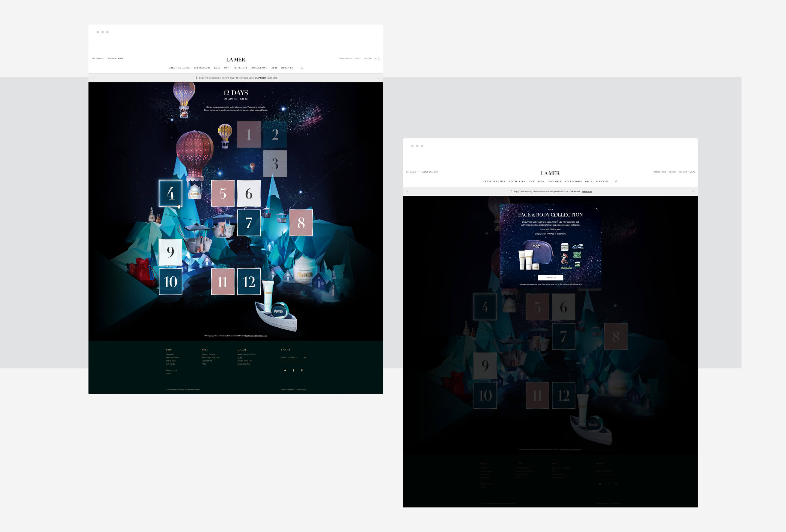Screen dimensions: 786x532
Task: Click Recent Orders in the footer
Action: click(x=208, y=354)
